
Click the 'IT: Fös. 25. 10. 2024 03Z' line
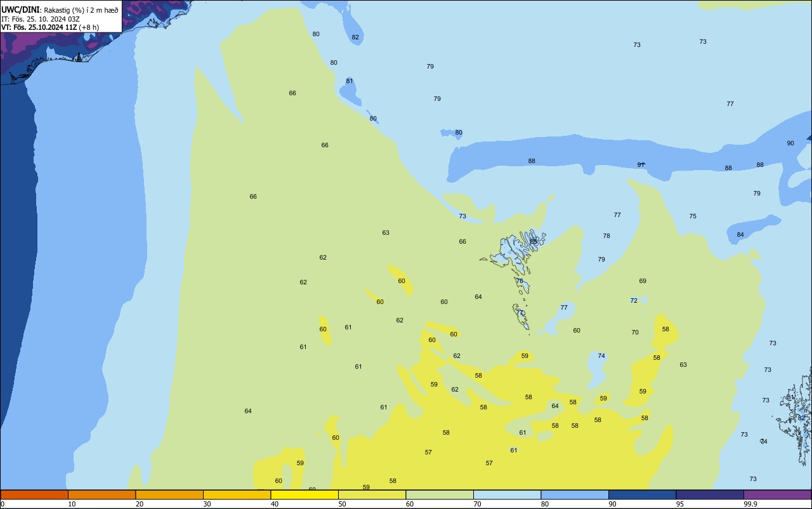(39, 18)
